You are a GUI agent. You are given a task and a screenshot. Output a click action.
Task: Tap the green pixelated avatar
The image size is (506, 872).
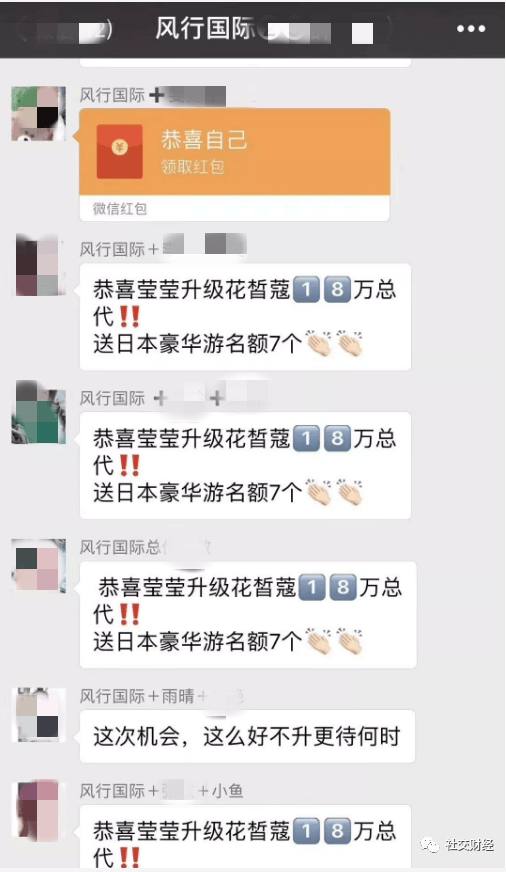click(x=38, y=413)
